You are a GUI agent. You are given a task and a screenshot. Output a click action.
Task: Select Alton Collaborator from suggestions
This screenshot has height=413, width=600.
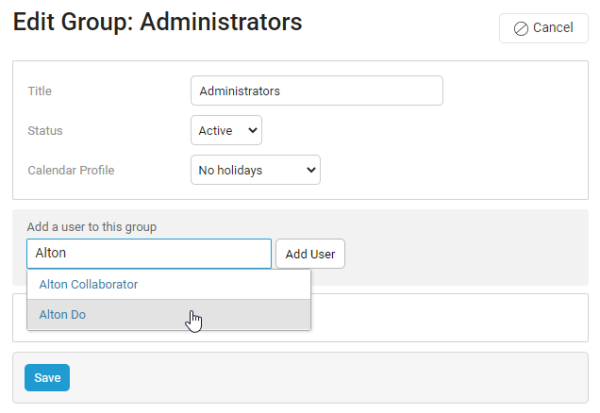(88, 284)
